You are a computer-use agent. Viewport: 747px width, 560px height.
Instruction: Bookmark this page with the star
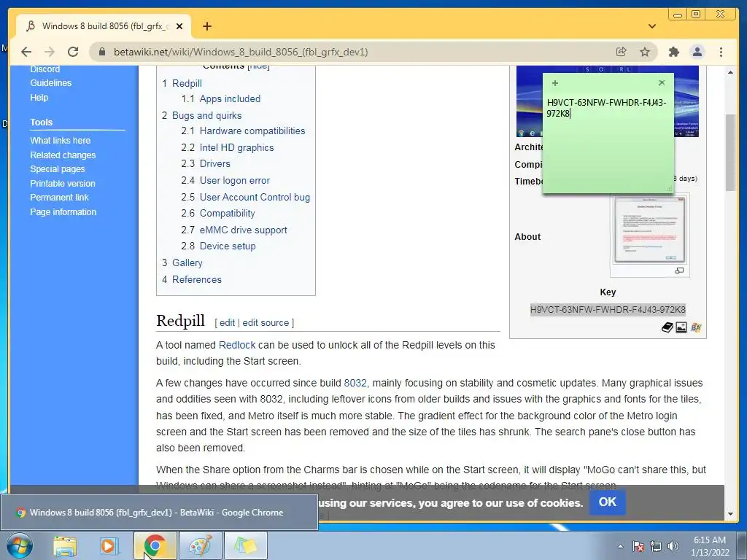[x=645, y=52]
